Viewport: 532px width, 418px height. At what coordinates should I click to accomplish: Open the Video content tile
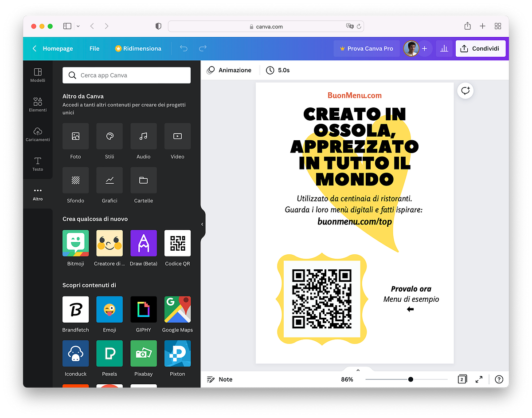177,136
